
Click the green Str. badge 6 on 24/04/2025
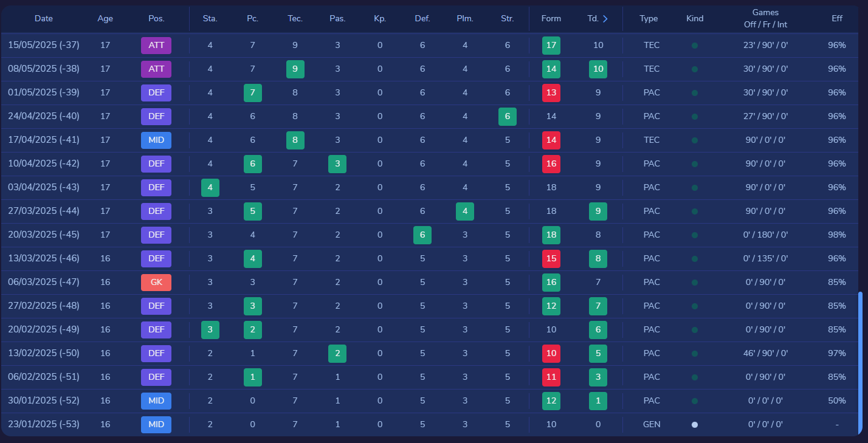[x=507, y=117]
